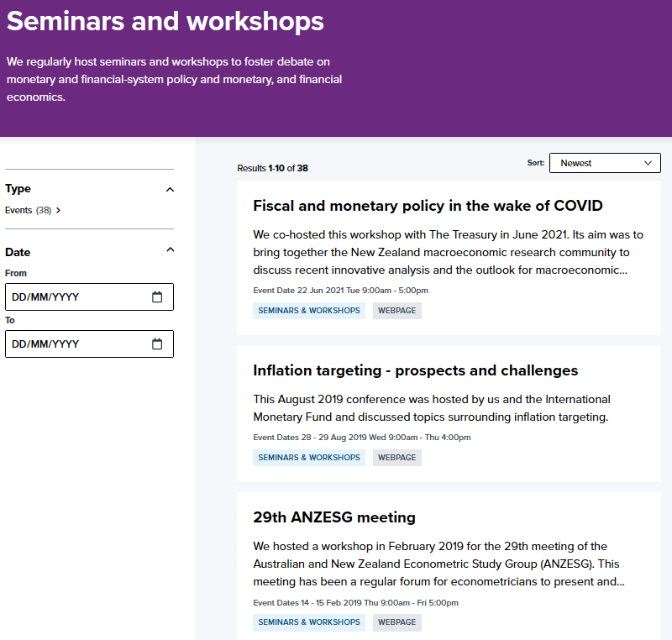Click the Sort dropdown chevron arrow

pyautogui.click(x=648, y=163)
